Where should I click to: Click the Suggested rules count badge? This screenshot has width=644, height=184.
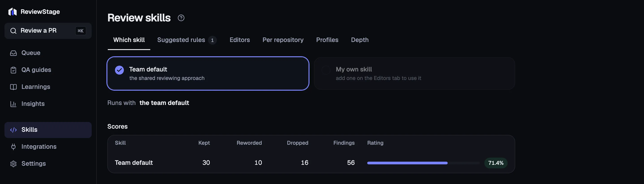coord(212,40)
